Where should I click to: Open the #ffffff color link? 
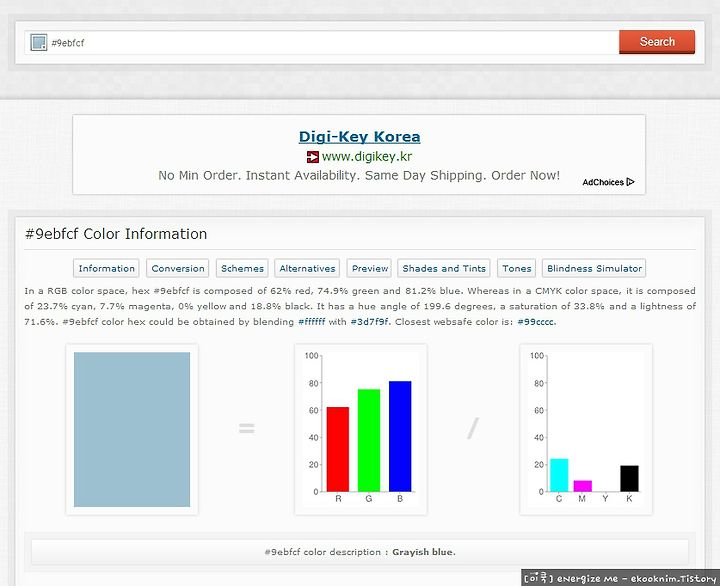[311, 322]
